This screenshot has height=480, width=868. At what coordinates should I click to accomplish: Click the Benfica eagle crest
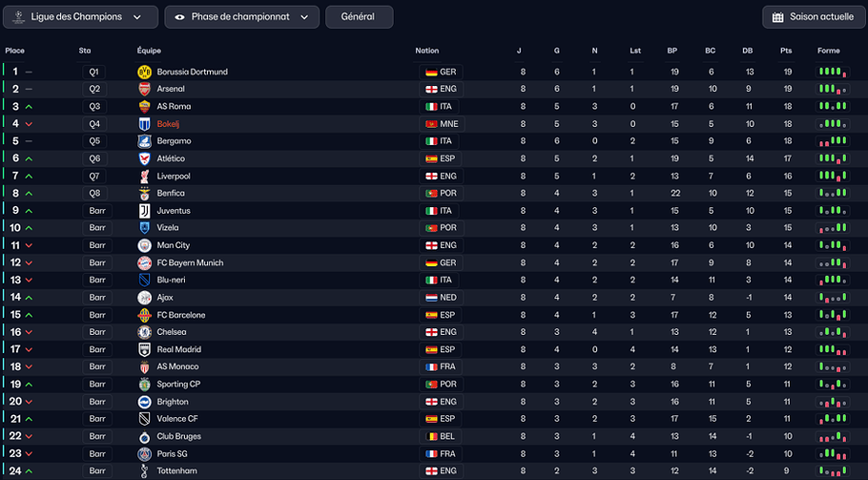click(x=144, y=193)
